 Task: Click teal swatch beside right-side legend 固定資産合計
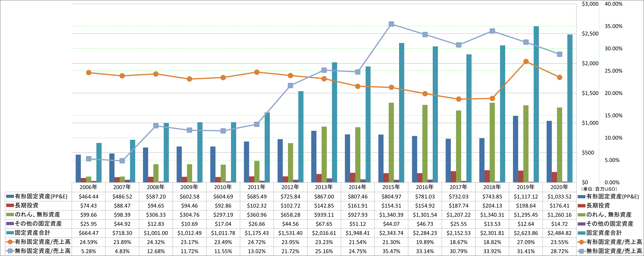(x=581, y=233)
